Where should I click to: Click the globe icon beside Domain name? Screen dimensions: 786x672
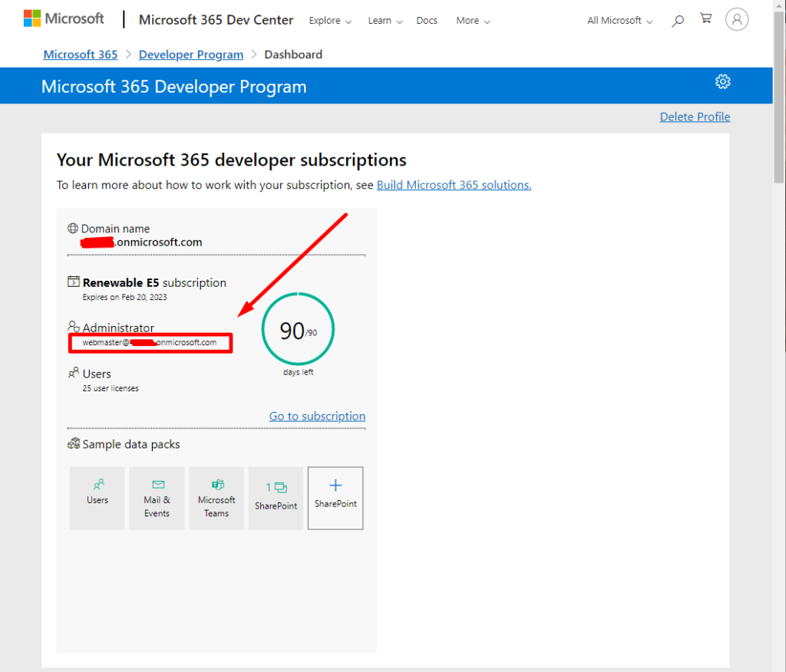click(x=73, y=229)
